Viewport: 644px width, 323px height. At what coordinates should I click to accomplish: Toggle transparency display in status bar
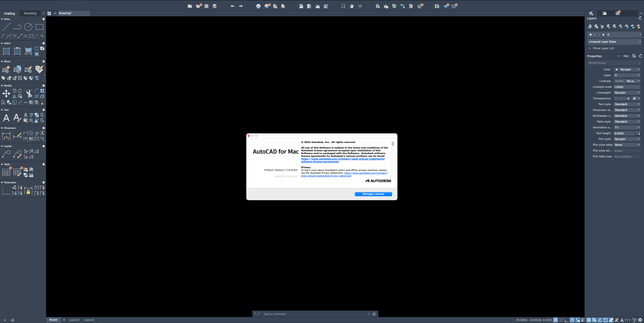tap(589, 320)
